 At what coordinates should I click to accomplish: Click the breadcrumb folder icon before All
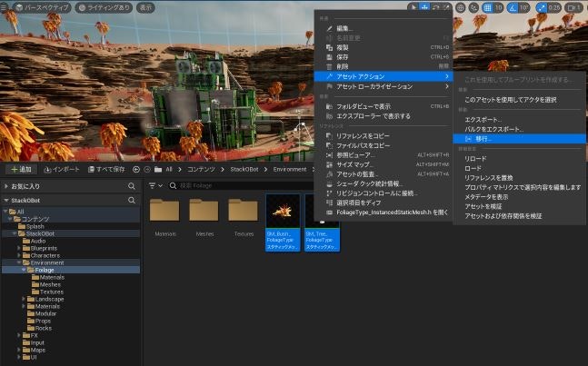pos(158,169)
